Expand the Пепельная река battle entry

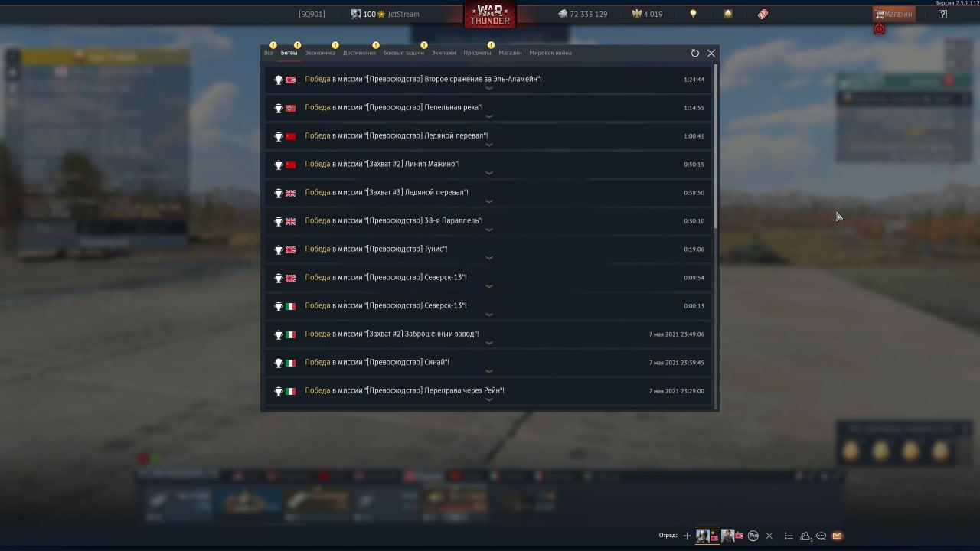tap(489, 116)
